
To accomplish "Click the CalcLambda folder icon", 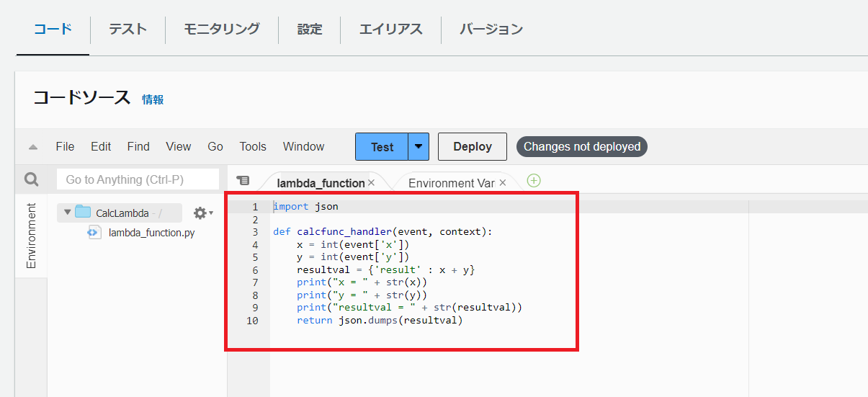I will [83, 213].
